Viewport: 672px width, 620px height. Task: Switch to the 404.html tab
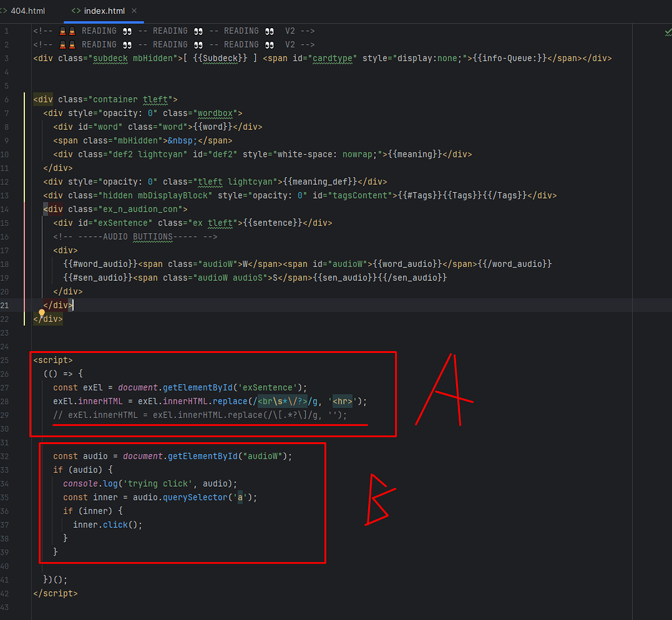click(26, 10)
